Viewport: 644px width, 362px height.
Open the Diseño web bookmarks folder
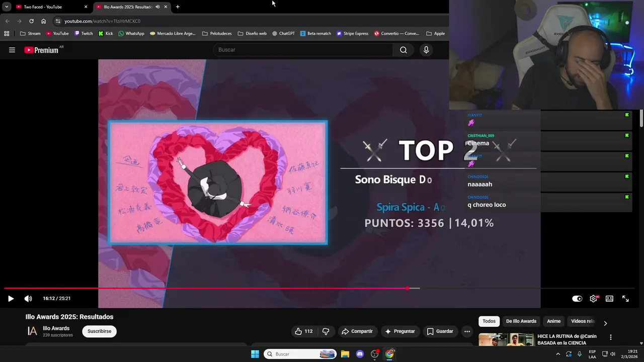(252, 34)
